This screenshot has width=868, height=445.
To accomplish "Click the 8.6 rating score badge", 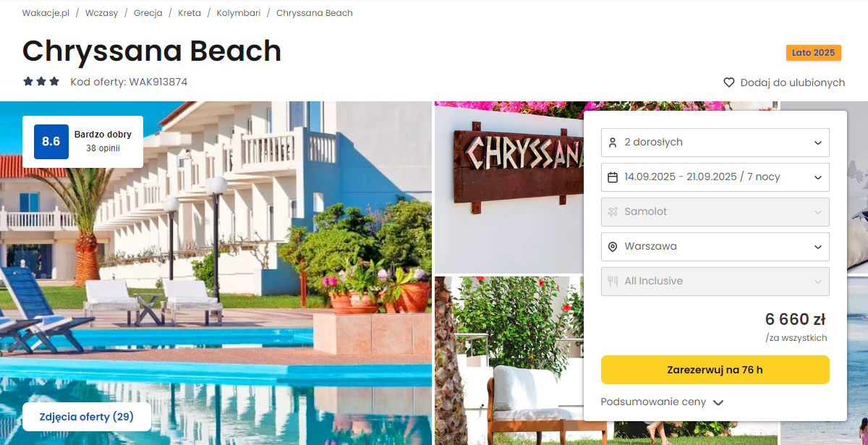I will pyautogui.click(x=51, y=142).
